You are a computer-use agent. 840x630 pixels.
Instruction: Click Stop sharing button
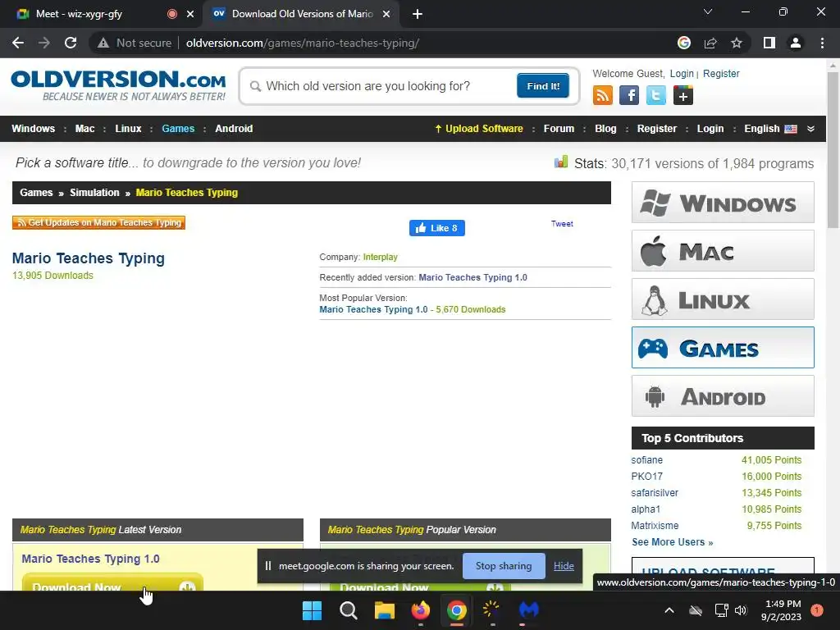504,566
